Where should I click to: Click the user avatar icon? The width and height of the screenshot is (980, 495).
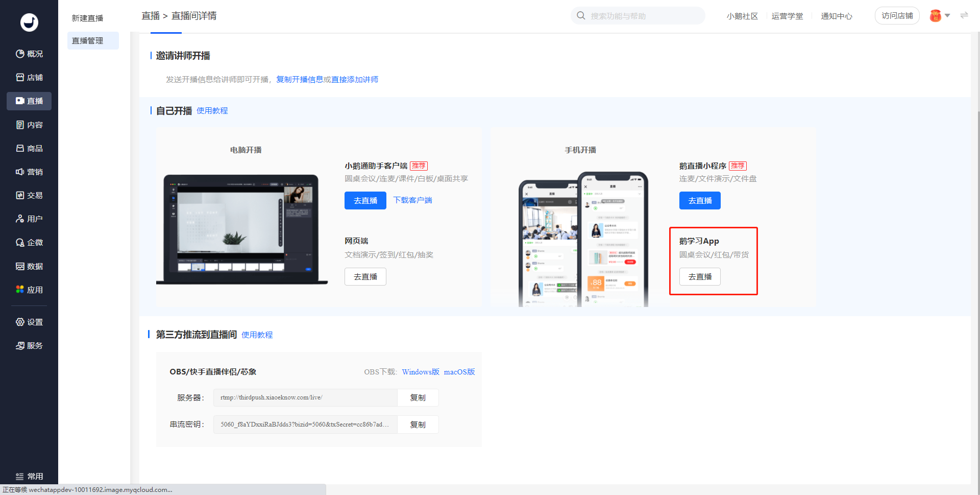coord(935,16)
